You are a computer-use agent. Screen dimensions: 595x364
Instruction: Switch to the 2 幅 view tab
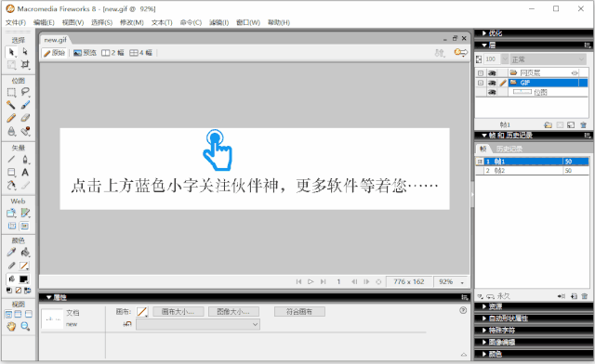(112, 53)
